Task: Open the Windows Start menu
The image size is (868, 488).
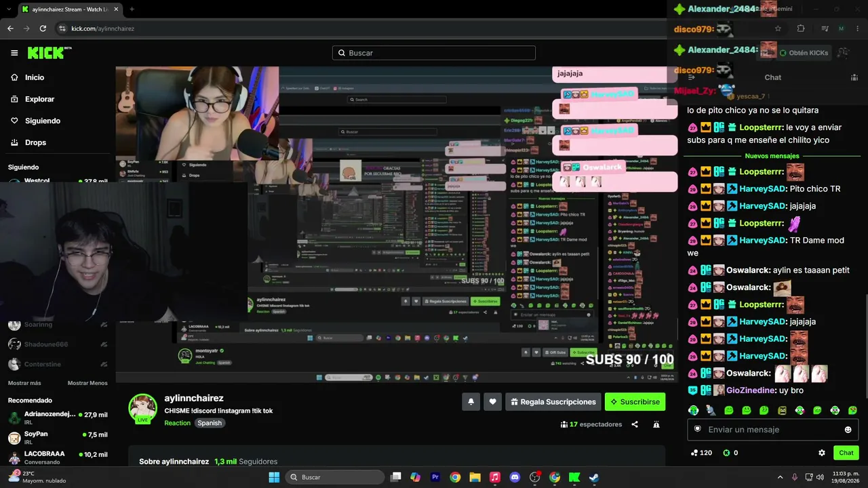Action: point(274,477)
